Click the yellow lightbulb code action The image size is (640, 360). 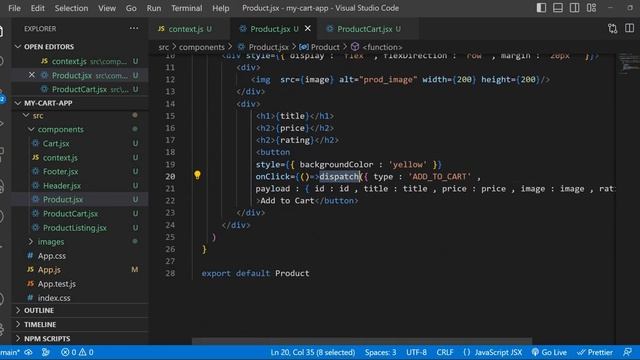point(197,175)
